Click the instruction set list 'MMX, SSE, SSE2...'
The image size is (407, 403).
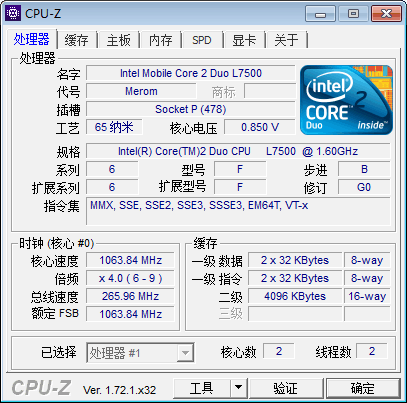(238, 211)
